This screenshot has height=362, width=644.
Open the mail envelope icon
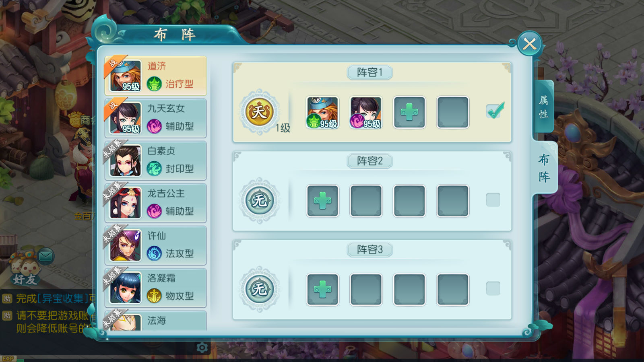[x=46, y=256]
